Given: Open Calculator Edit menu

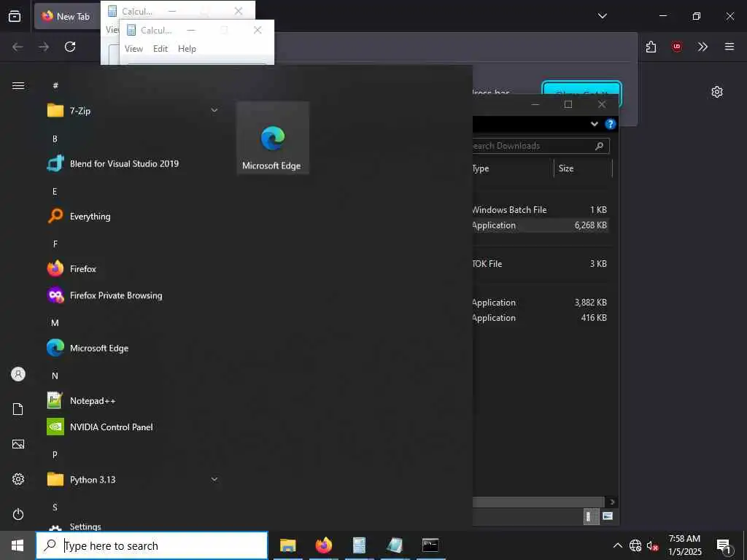Looking at the screenshot, I should coord(160,49).
